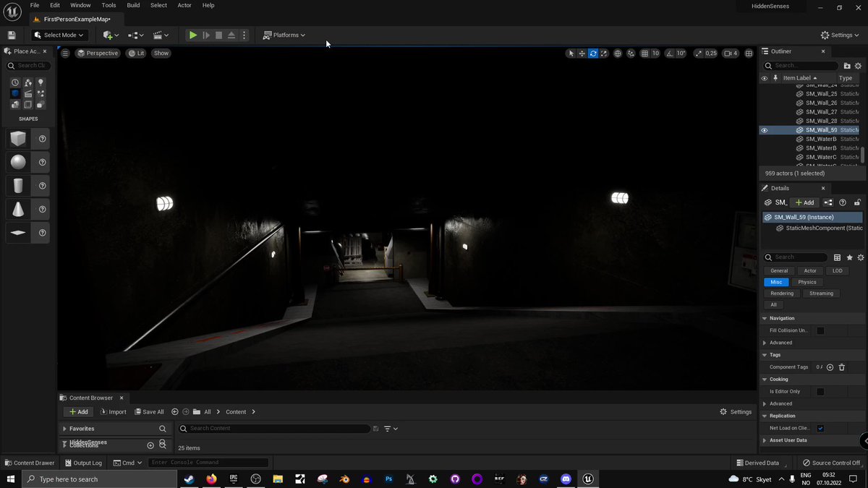
Task: Toggle rotation snapping icon
Action: point(668,53)
